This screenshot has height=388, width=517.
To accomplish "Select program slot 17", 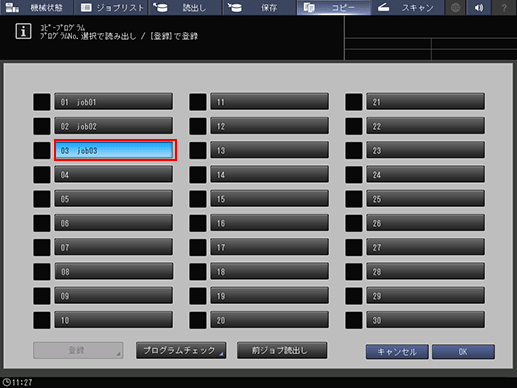I will (270, 247).
